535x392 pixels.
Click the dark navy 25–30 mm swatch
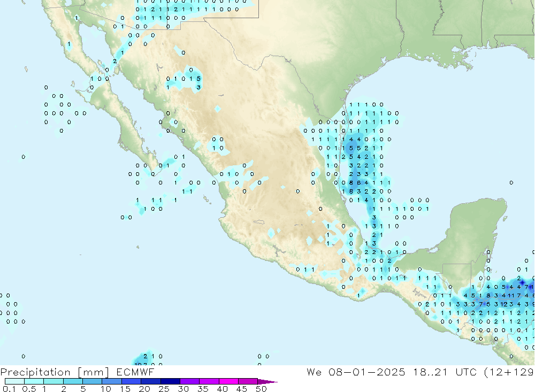pos(170,382)
